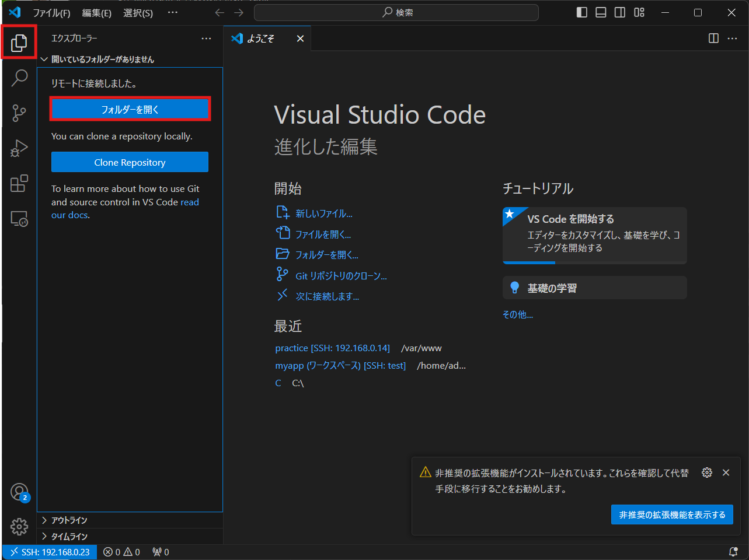
Task: Toggle the primary sidebar visibility
Action: point(581,12)
